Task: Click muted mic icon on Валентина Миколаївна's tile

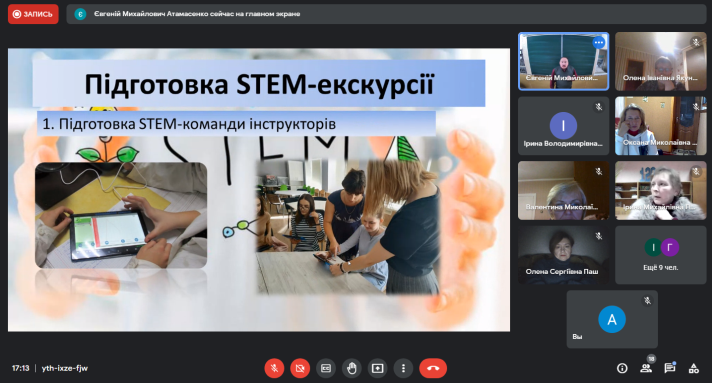Action: click(598, 171)
